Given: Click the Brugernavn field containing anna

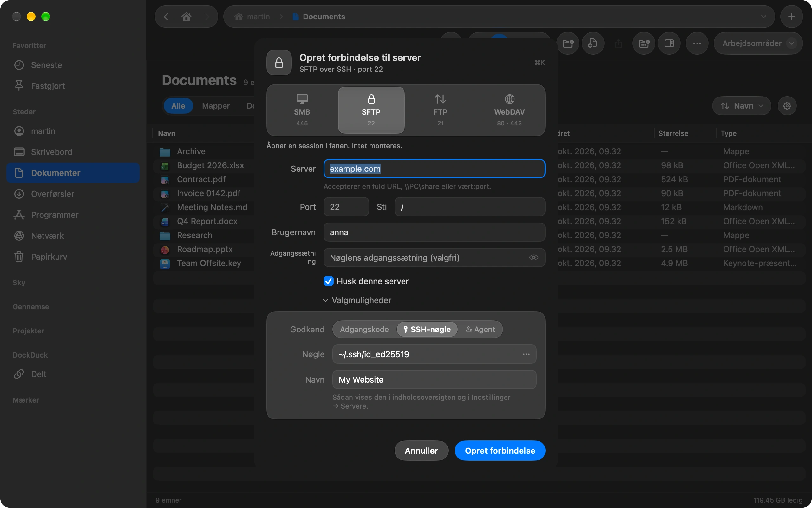Looking at the screenshot, I should (434, 232).
